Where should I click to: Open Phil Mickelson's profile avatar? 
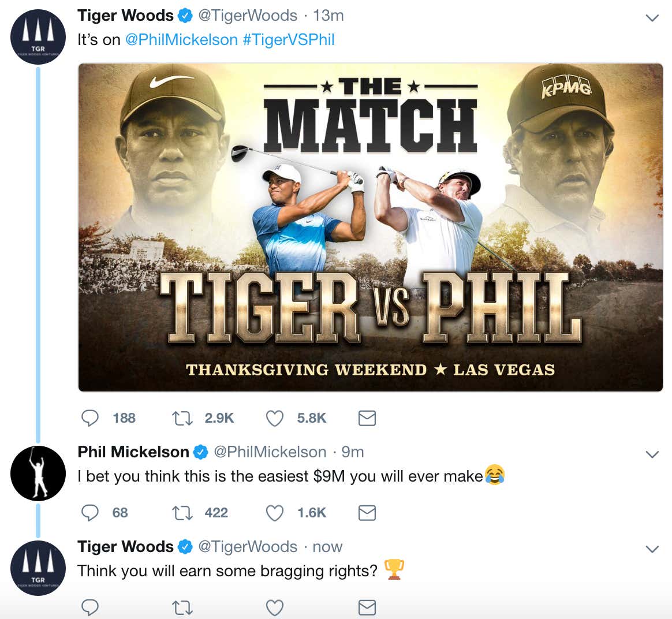click(38, 473)
